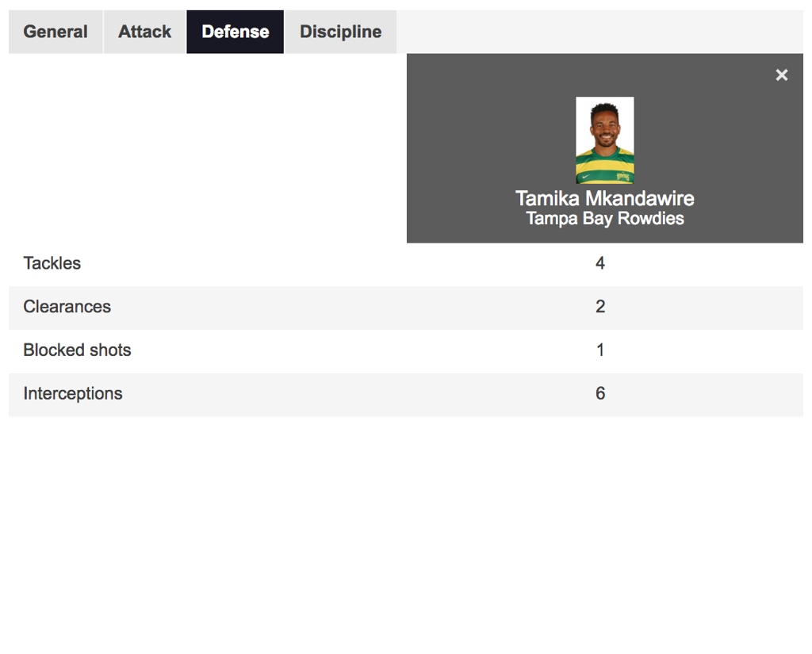The width and height of the screenshot is (812, 654).
Task: Switch to the General tab
Action: click(56, 32)
